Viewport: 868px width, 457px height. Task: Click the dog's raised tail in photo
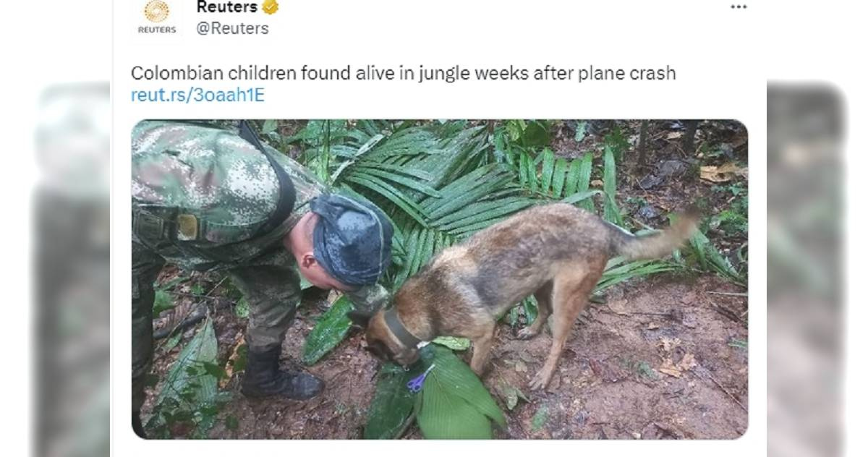click(657, 236)
